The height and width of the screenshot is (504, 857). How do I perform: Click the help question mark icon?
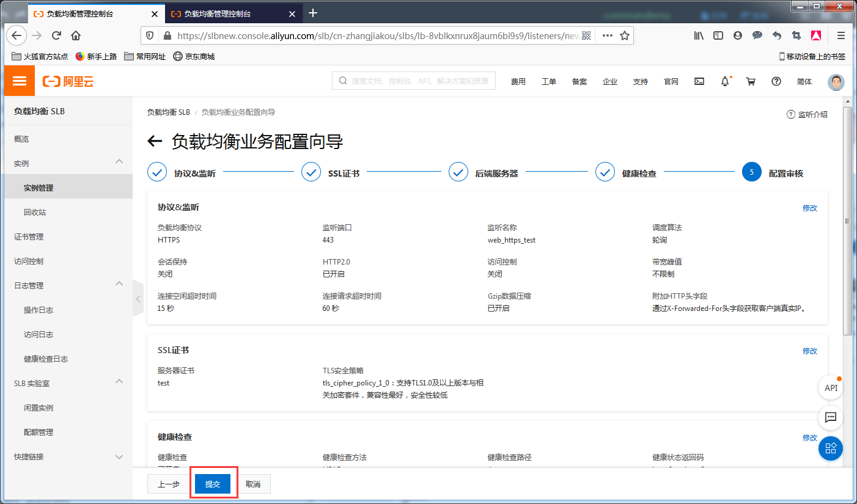click(x=776, y=81)
